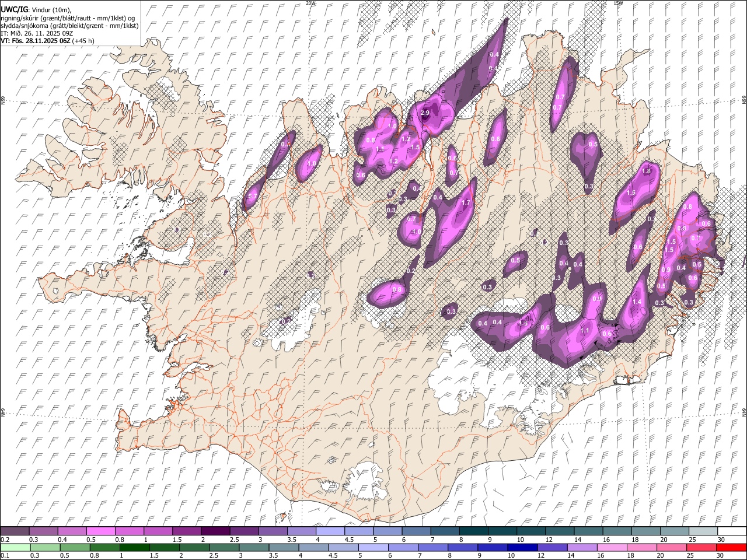
Task: Select the violet rain swatch between 14 and 16
Action: click(x=582, y=547)
